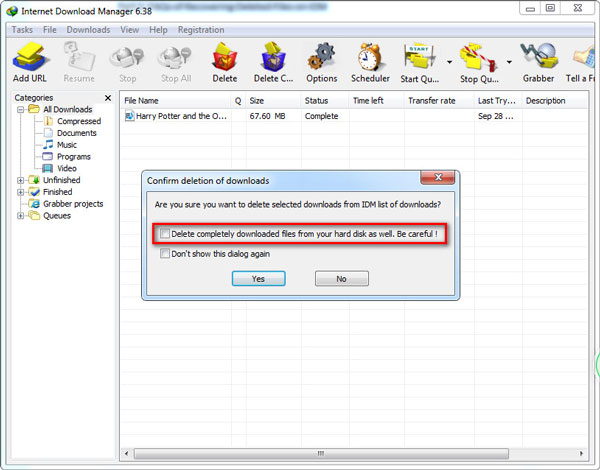
Task: Click the scrollbar right arrow
Action: pyautogui.click(x=581, y=454)
